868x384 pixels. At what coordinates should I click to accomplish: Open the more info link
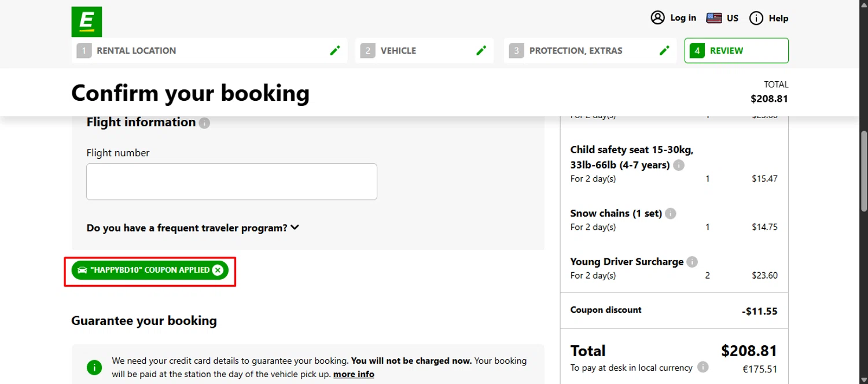click(354, 374)
